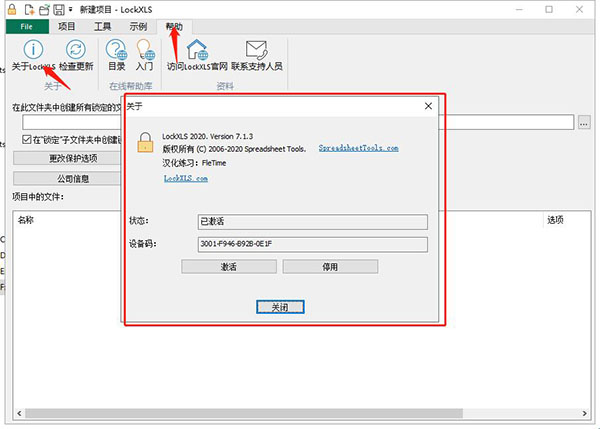Click the 联系支持人员 envelope icon

point(256,48)
